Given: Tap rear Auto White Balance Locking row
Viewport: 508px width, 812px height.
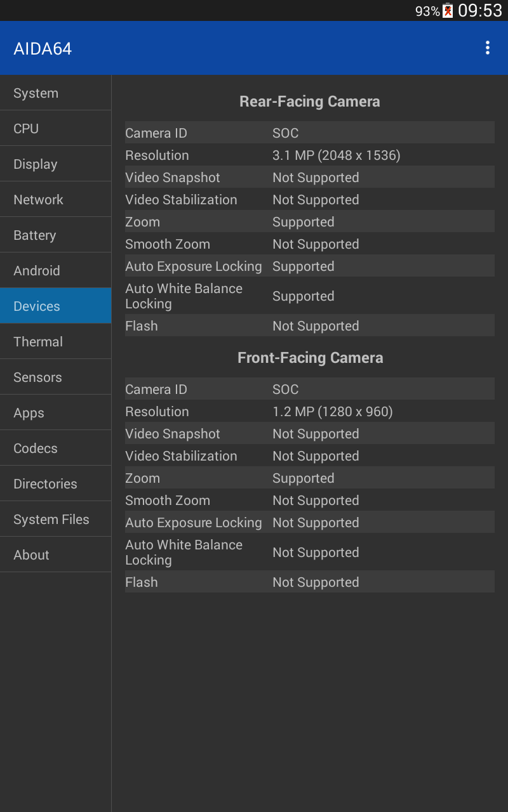Looking at the screenshot, I should [310, 296].
